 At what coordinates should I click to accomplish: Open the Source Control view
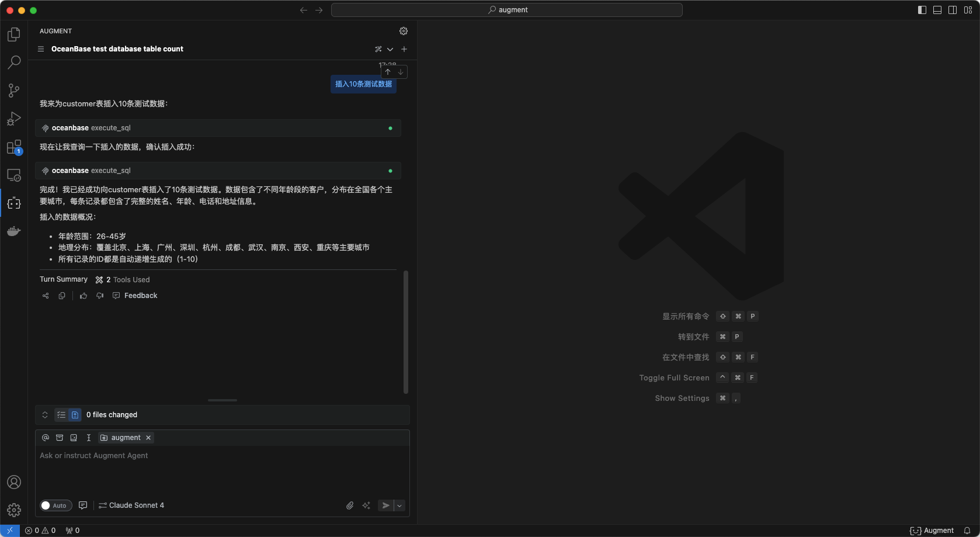tap(14, 90)
